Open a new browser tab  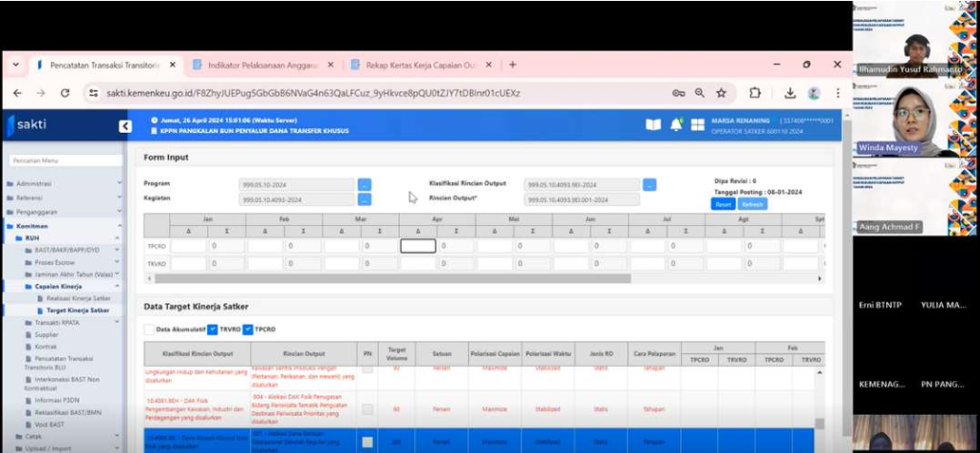[513, 65]
